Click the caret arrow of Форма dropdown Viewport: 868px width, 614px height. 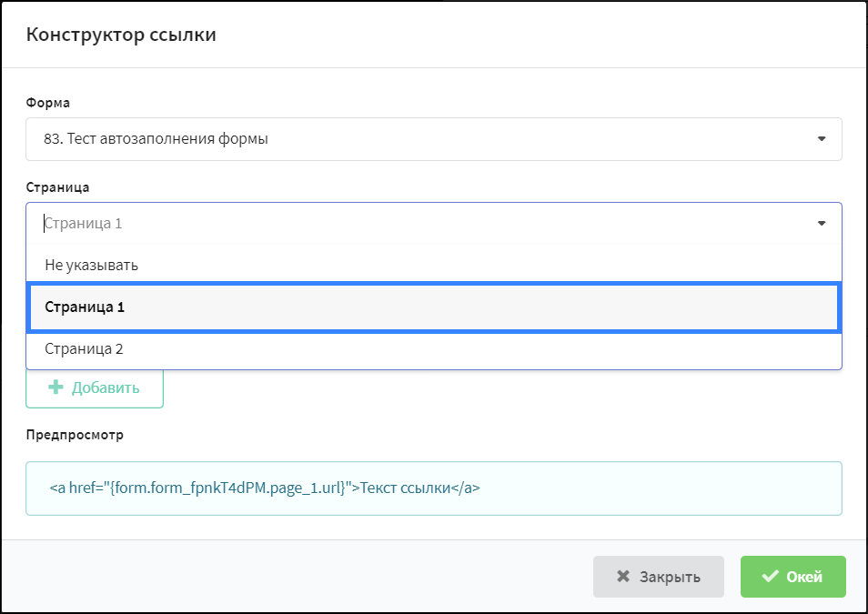(x=822, y=139)
